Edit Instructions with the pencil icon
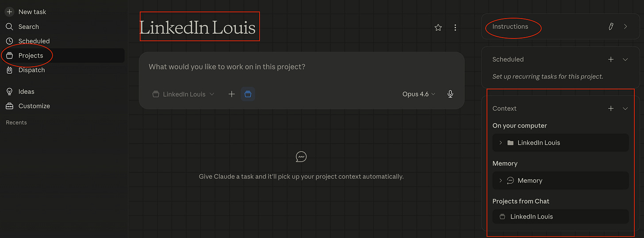 (x=611, y=27)
